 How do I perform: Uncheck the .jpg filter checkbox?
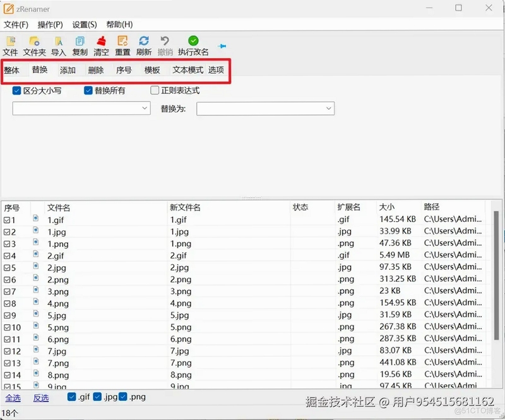coord(97,397)
